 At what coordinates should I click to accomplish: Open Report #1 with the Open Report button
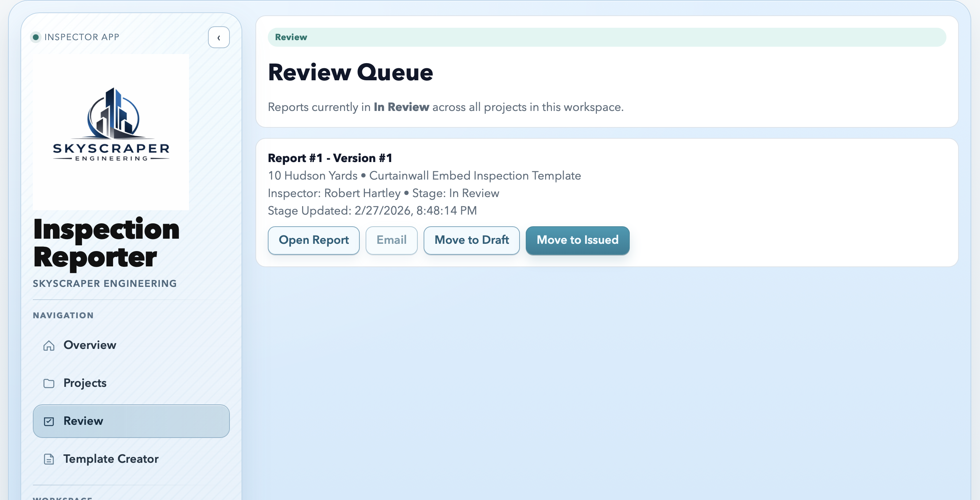click(x=313, y=240)
